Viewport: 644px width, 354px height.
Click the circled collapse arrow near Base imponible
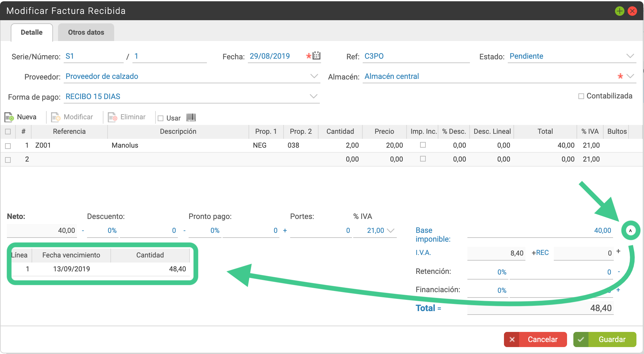(x=630, y=231)
